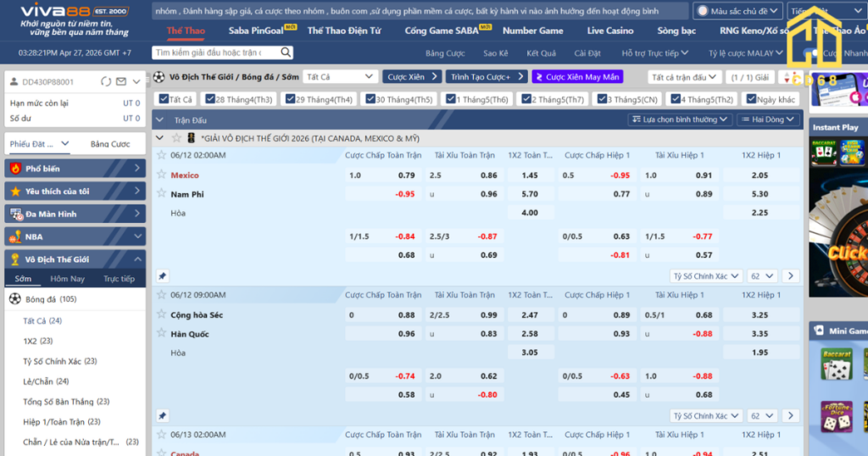Uncheck the Tất Cả date checkbox
The height and width of the screenshot is (456, 868).
161,99
